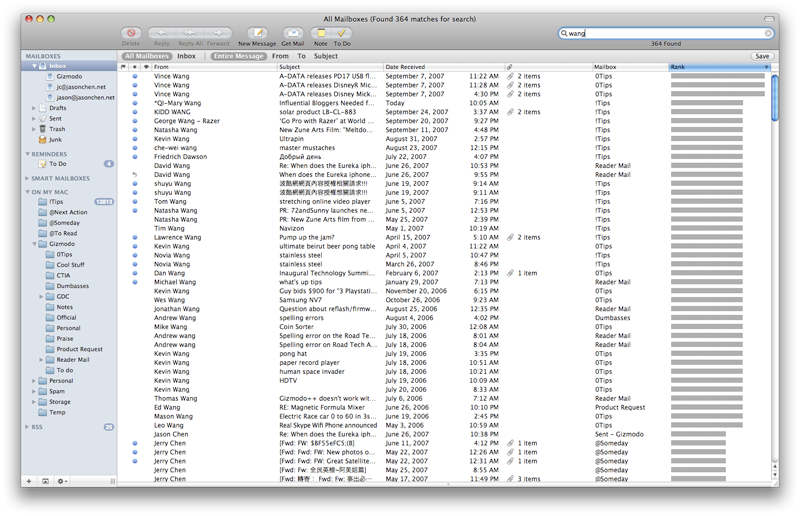800x516 pixels.
Task: Sort by the From column header
Action: click(x=214, y=67)
